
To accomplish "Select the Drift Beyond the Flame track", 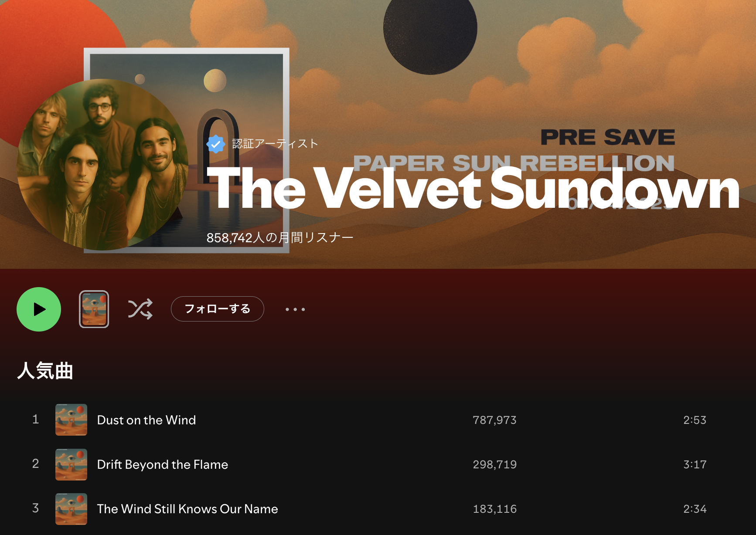I will pyautogui.click(x=163, y=464).
